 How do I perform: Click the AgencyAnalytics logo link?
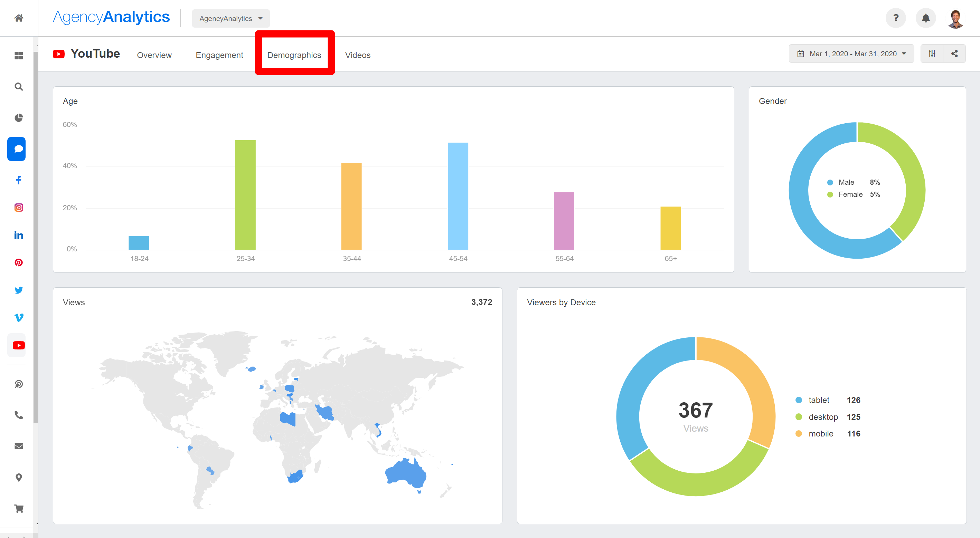coord(111,17)
